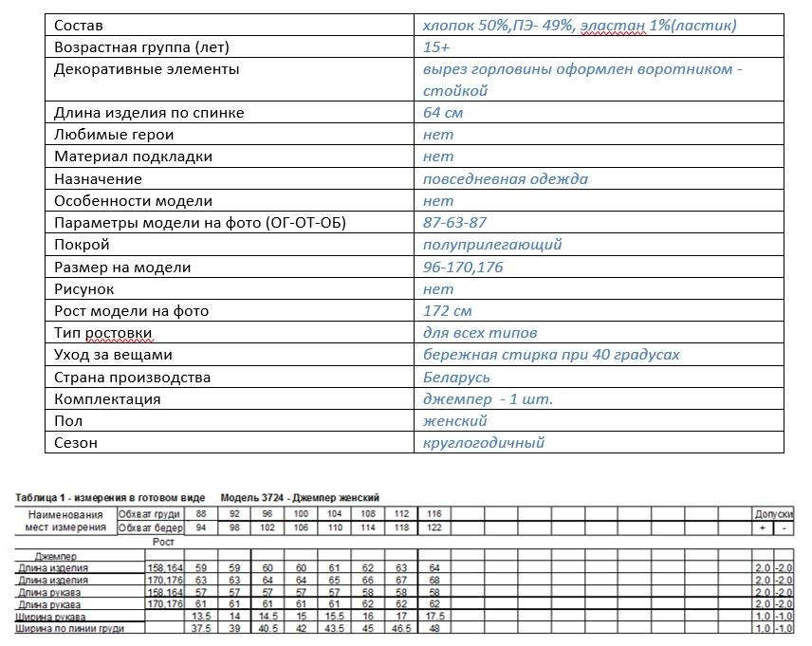Select the country value 'Беларусь'

456,378
